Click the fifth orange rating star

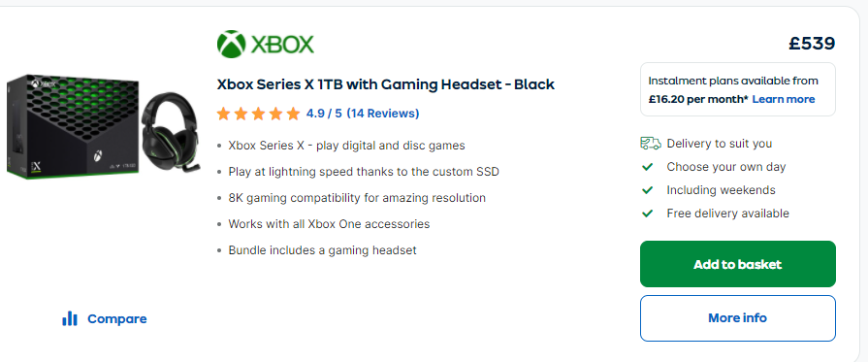pos(293,114)
